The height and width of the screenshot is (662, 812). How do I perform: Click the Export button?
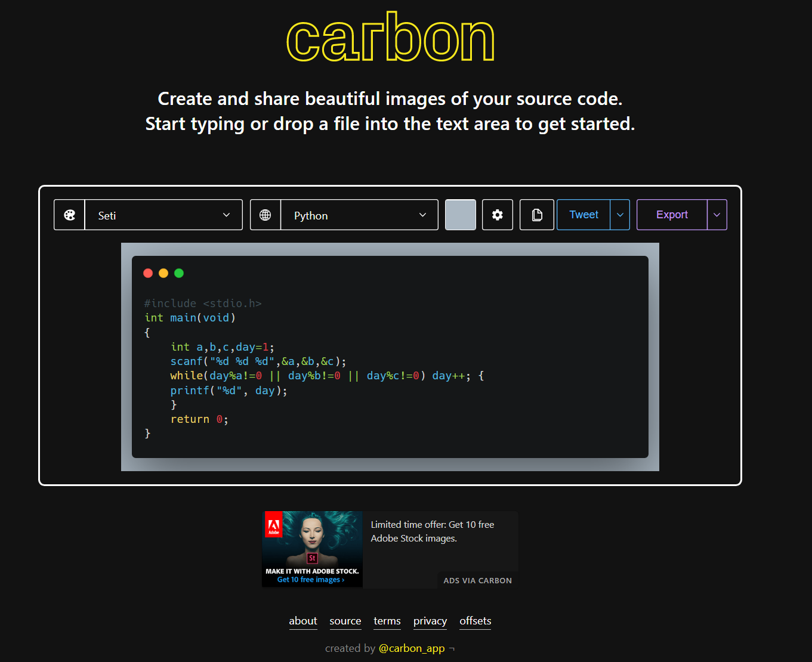(x=672, y=215)
